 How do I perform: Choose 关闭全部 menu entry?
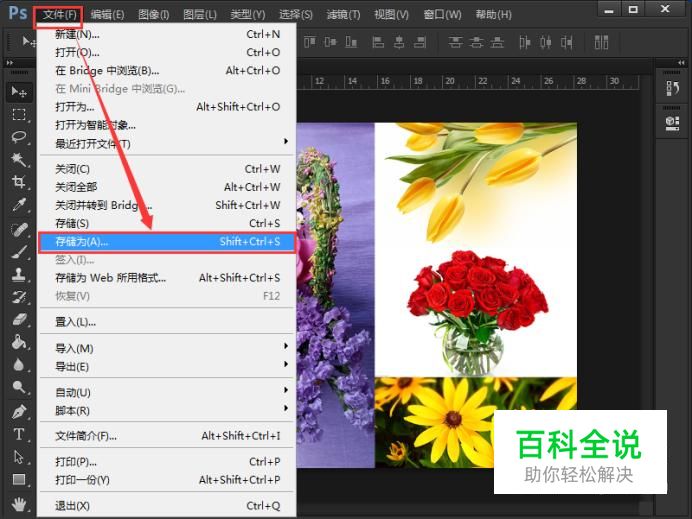click(x=167, y=187)
